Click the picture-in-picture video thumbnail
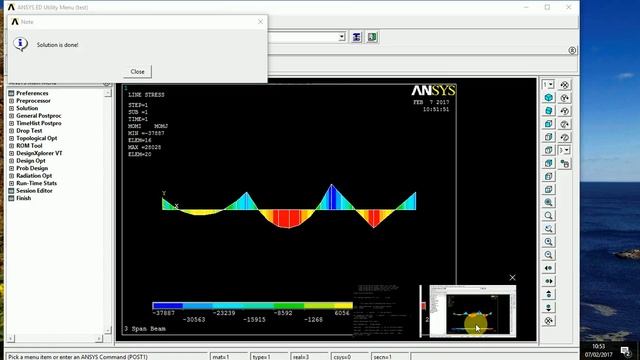Viewport: 640px width, 360px height. click(473, 311)
